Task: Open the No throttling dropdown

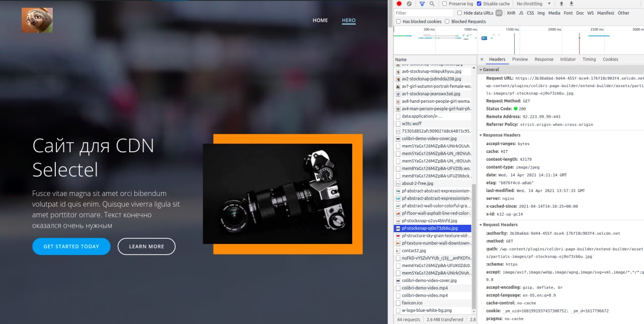Action: click(x=535, y=4)
